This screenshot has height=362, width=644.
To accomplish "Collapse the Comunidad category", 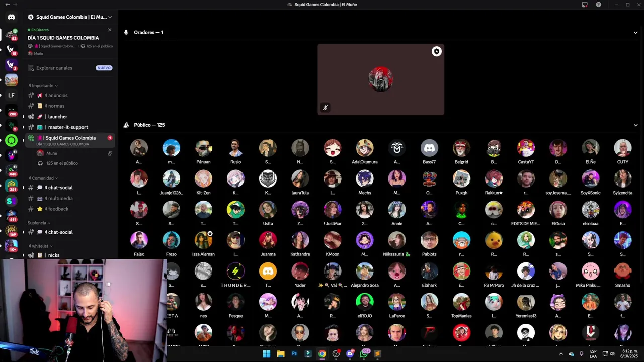I will pos(43,178).
